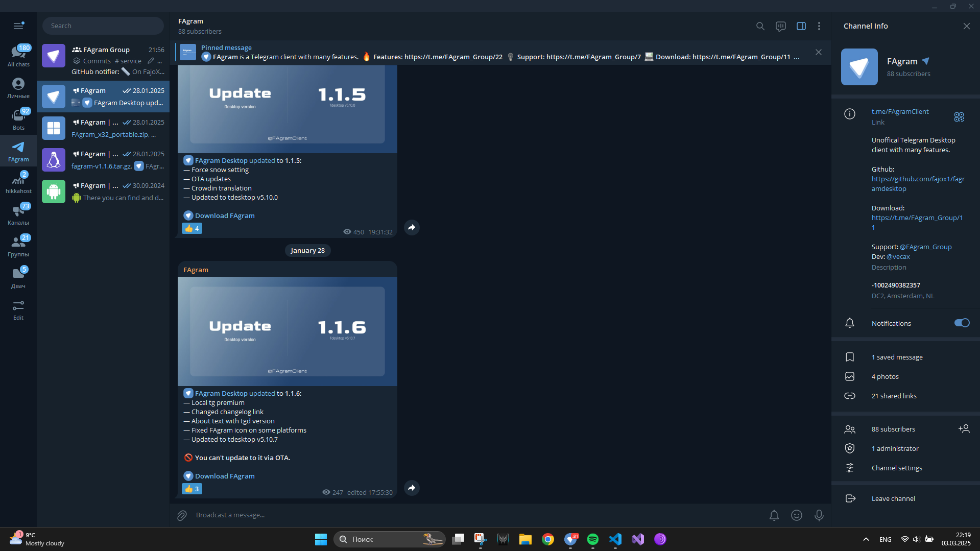980x551 pixels.
Task: Select the All chats folder
Action: click(18, 56)
